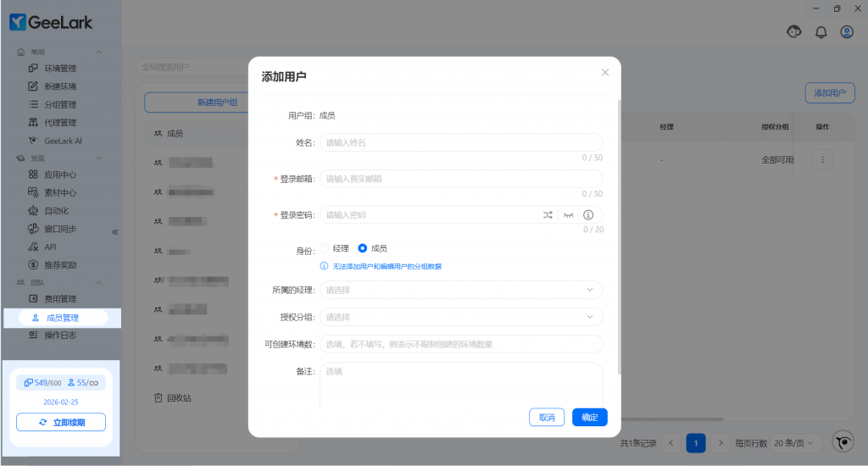868x466 pixels.
Task: Click the 确定 button
Action: pyautogui.click(x=590, y=417)
